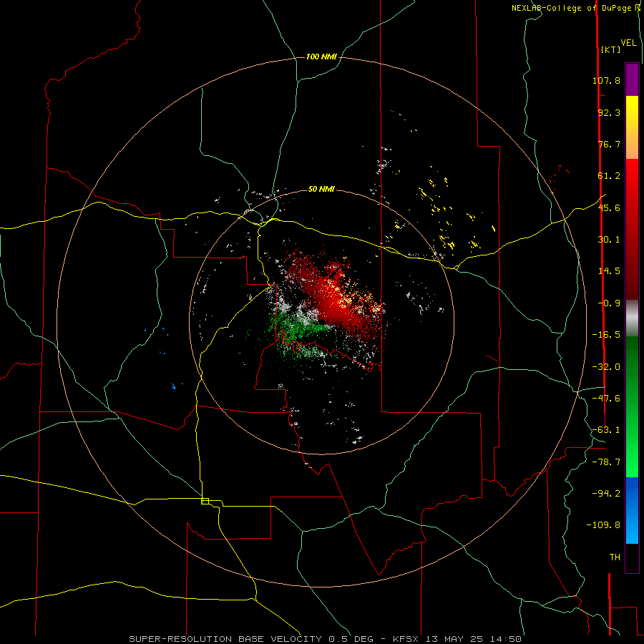Click the purple segment of the color bar
644x644 pixels.
632,79
